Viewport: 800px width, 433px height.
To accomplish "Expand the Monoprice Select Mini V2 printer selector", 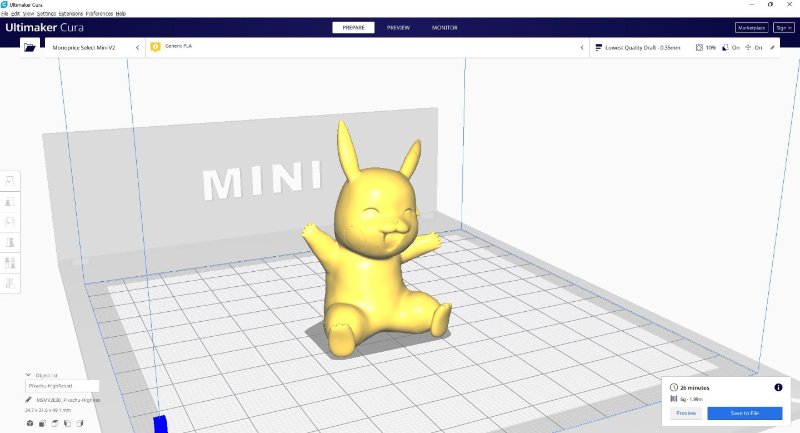I will tap(95, 47).
